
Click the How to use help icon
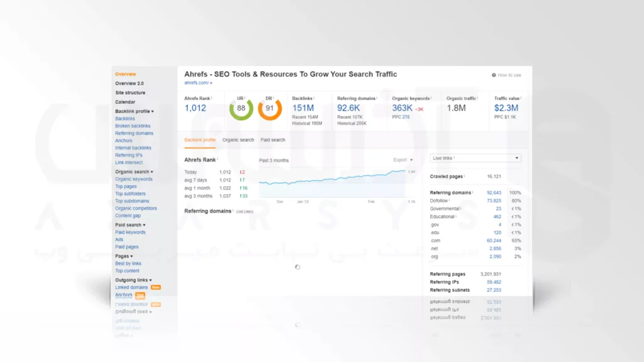point(494,75)
